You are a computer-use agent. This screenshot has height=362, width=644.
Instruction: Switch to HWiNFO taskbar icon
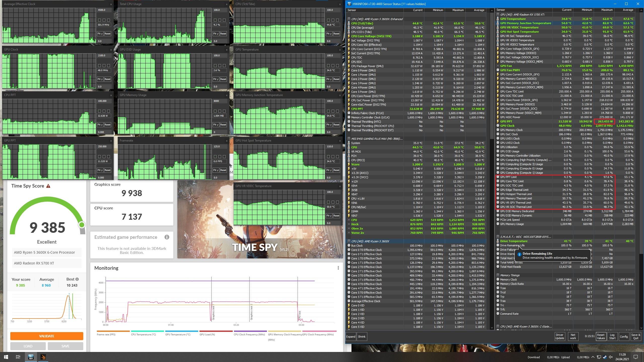pos(31,357)
